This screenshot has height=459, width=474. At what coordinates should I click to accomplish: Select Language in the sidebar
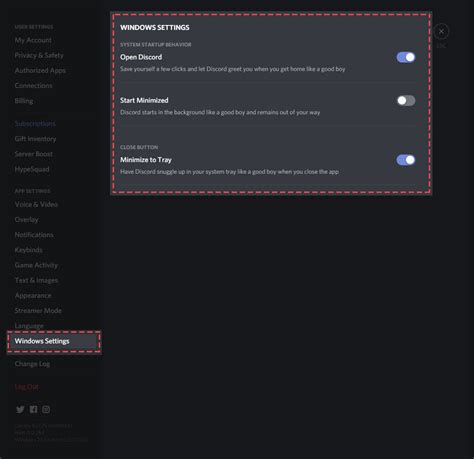pyautogui.click(x=29, y=326)
